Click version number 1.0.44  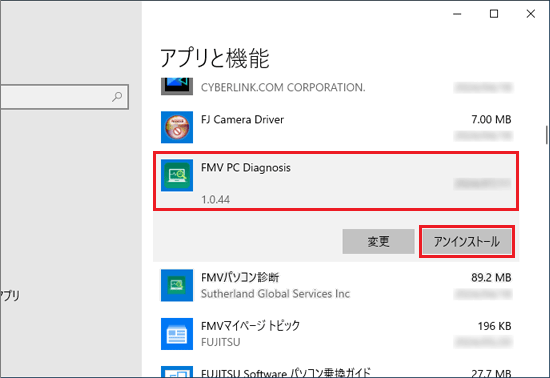coord(215,200)
